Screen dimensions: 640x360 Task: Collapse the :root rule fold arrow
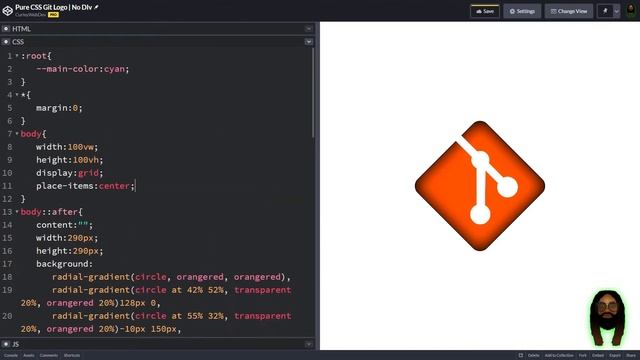(17, 56)
